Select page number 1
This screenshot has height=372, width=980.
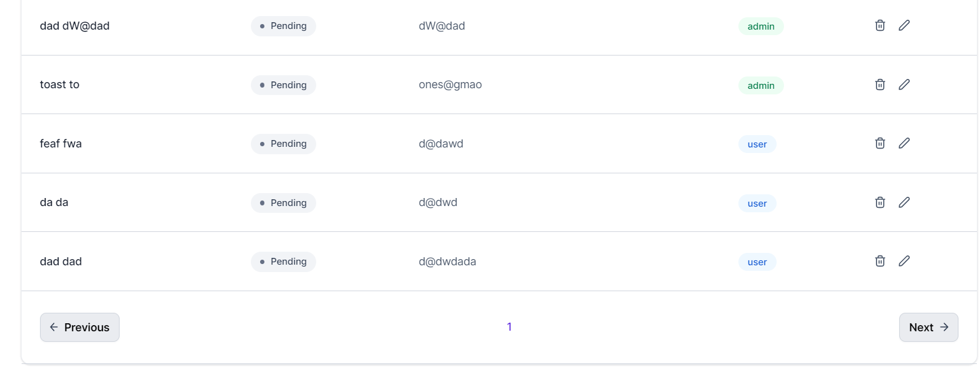pyautogui.click(x=509, y=327)
